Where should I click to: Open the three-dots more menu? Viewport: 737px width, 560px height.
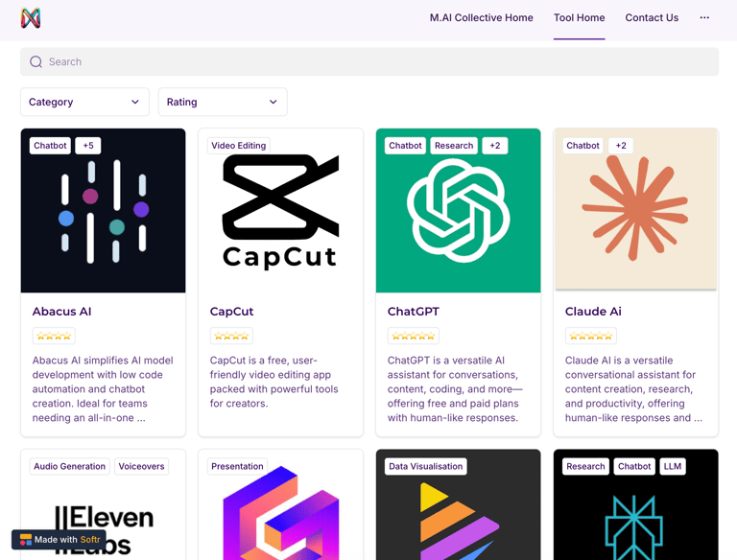pos(704,18)
